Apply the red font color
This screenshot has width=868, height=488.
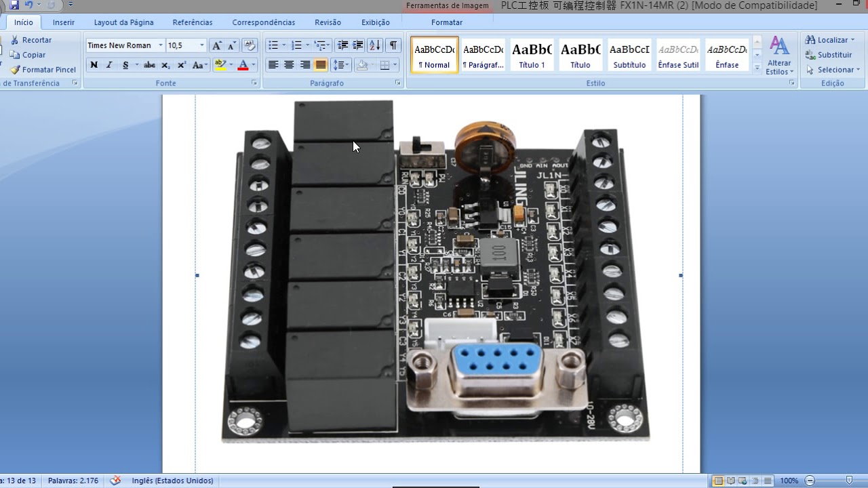[243, 65]
